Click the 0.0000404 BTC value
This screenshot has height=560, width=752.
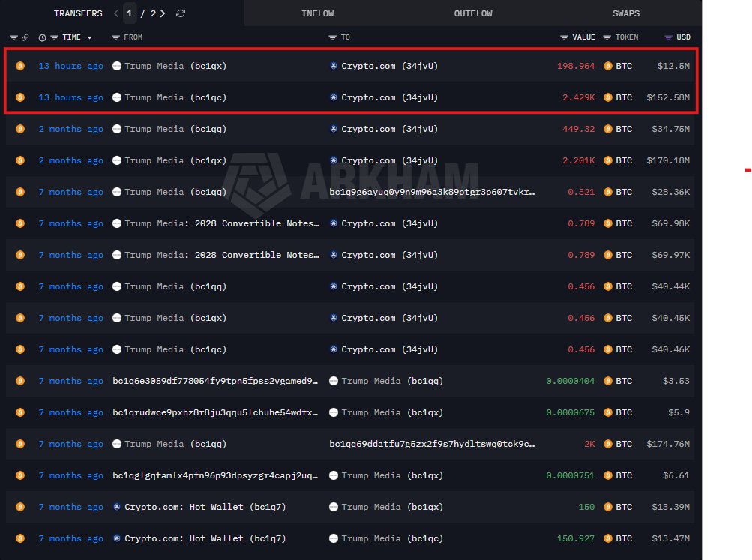[x=571, y=381]
